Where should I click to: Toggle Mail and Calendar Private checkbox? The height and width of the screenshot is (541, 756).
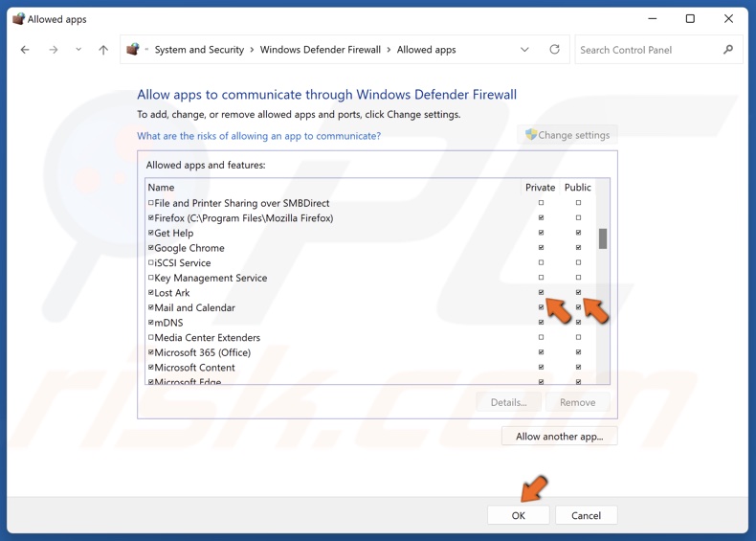(541, 307)
